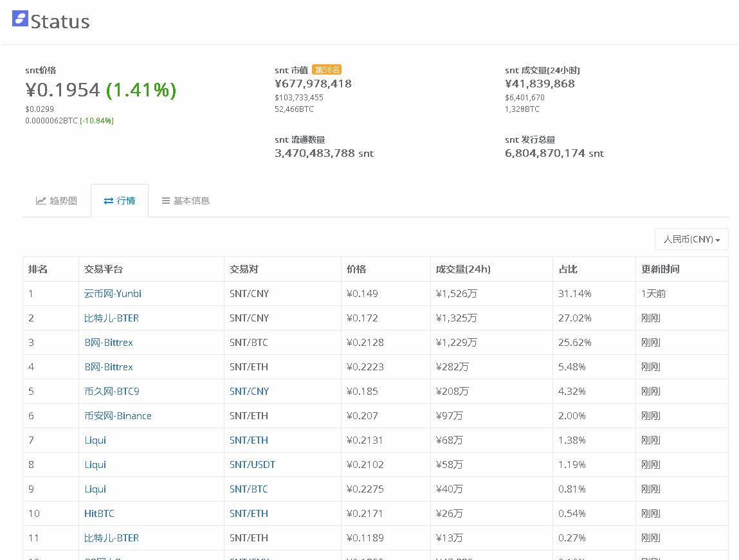The width and height of the screenshot is (739, 560).
Task: Click the 第58名 ranking badge
Action: [x=327, y=69]
